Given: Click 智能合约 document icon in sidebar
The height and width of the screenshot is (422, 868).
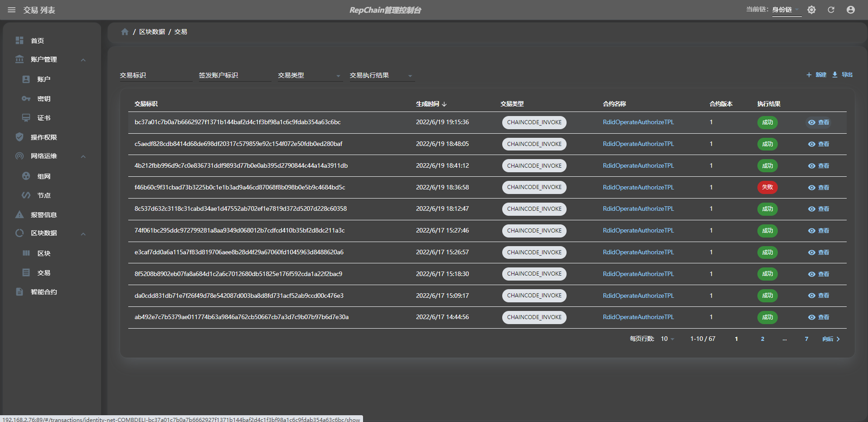Looking at the screenshot, I should 19,291.
